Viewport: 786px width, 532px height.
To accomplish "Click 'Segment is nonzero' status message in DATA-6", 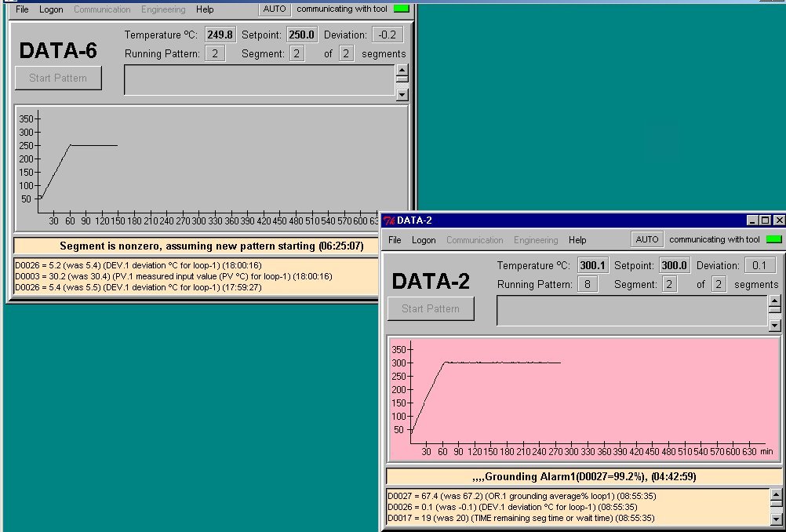I will click(212, 246).
